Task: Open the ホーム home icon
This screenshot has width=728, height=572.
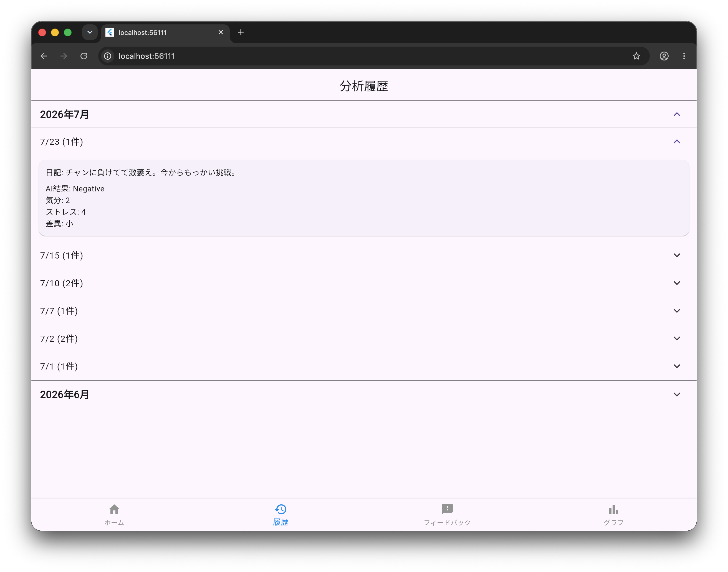Action: click(x=114, y=509)
